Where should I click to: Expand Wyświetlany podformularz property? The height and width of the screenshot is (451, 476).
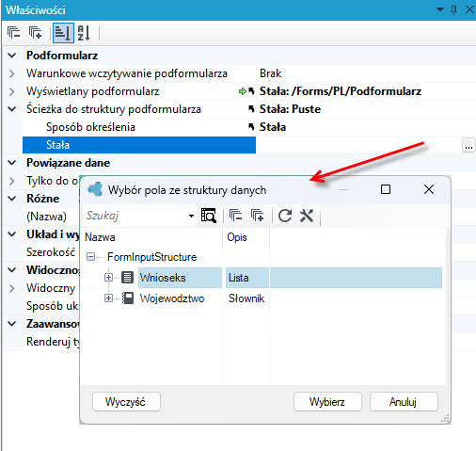12,91
